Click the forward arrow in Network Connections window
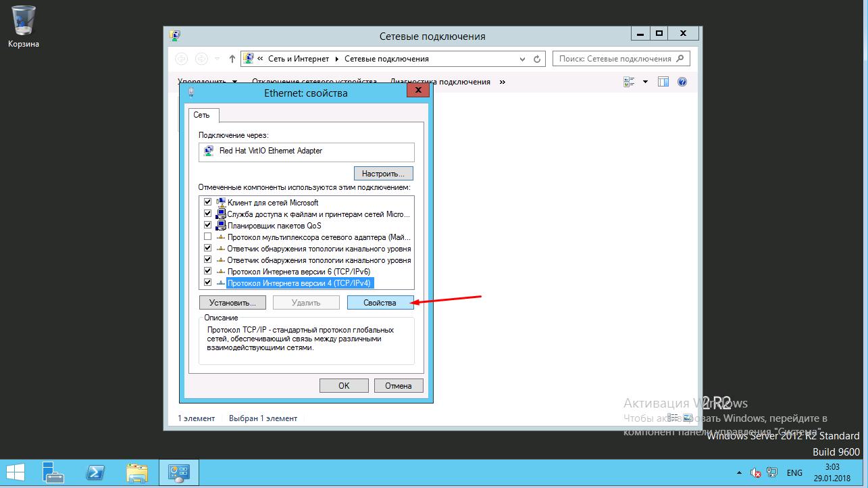Viewport: 868px width, 488px height. [x=201, y=59]
